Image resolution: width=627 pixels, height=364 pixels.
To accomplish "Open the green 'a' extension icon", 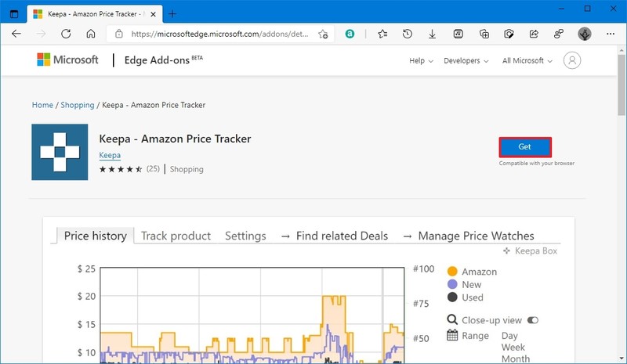I will (350, 34).
